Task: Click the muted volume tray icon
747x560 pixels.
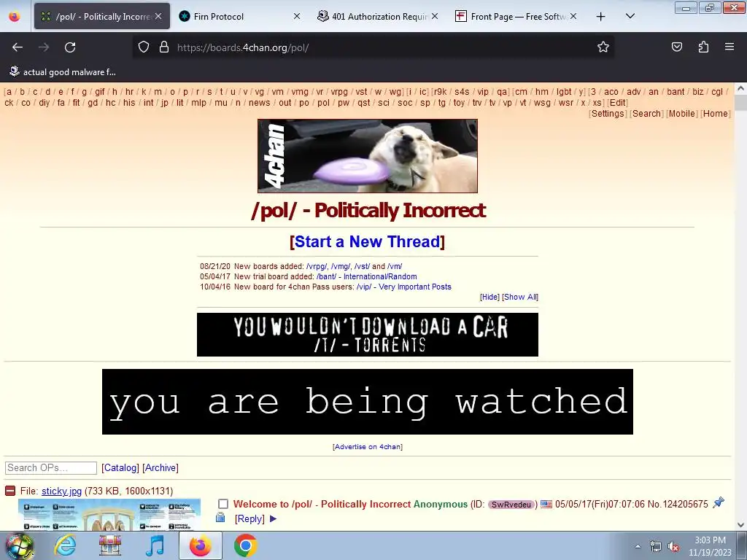Action: pyautogui.click(x=673, y=546)
